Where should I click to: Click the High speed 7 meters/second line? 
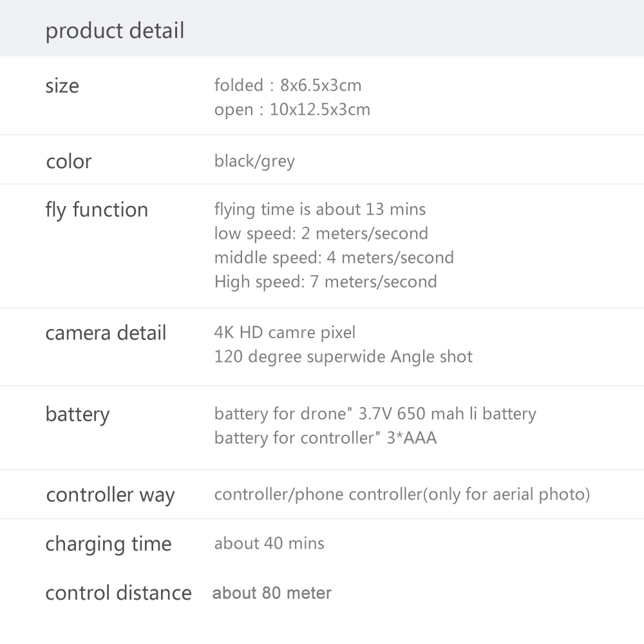325,281
